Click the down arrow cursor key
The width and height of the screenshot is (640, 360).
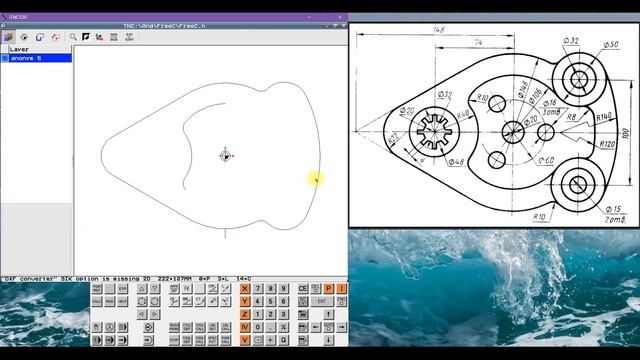coord(329,340)
